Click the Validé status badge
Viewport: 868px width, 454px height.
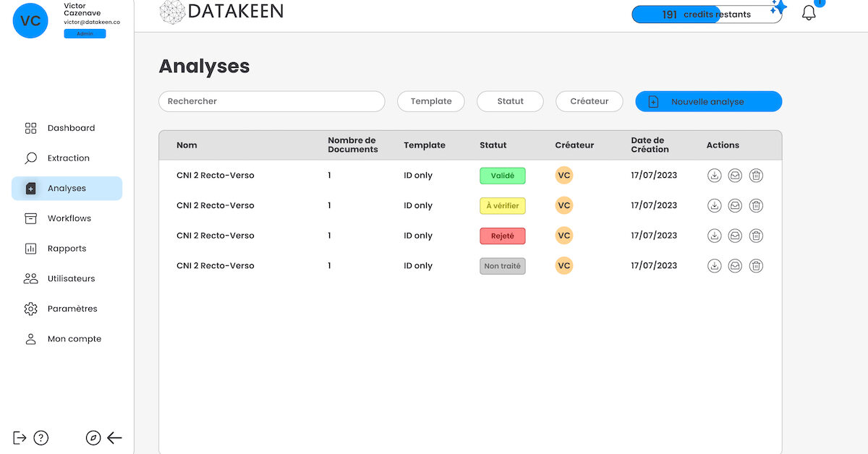[502, 175]
